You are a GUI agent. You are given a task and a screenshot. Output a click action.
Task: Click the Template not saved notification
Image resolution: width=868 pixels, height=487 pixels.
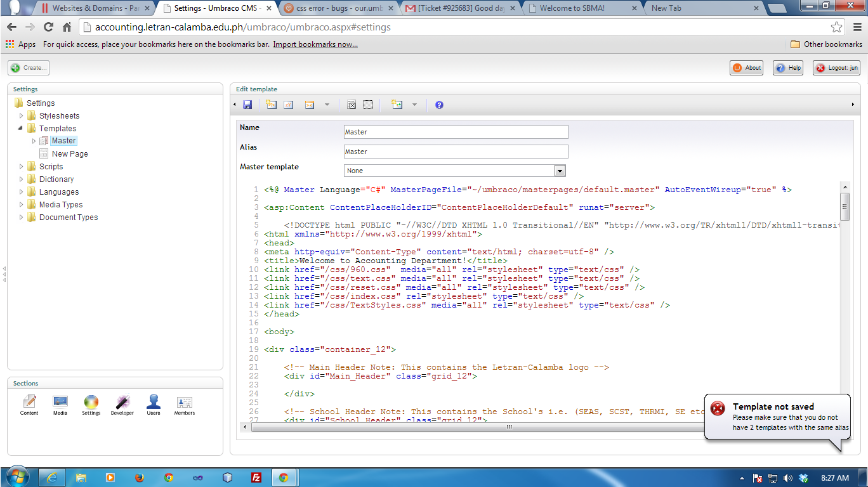coord(777,417)
